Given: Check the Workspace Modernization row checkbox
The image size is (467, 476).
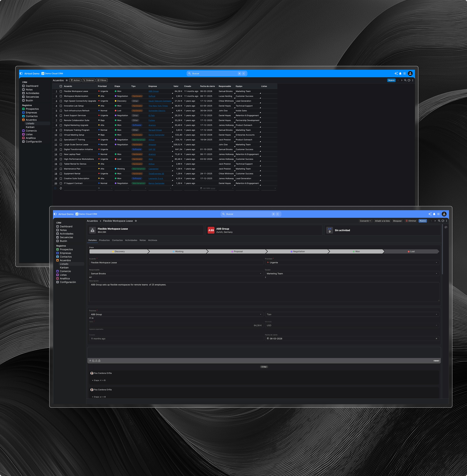Looking at the screenshot, I should point(61,96).
